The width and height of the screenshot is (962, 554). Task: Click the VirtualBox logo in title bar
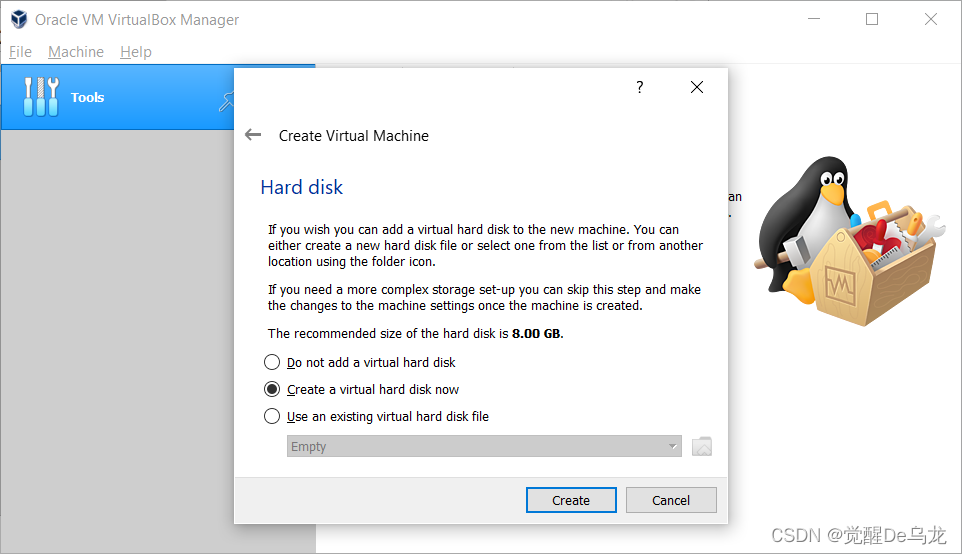pyautogui.click(x=19, y=20)
